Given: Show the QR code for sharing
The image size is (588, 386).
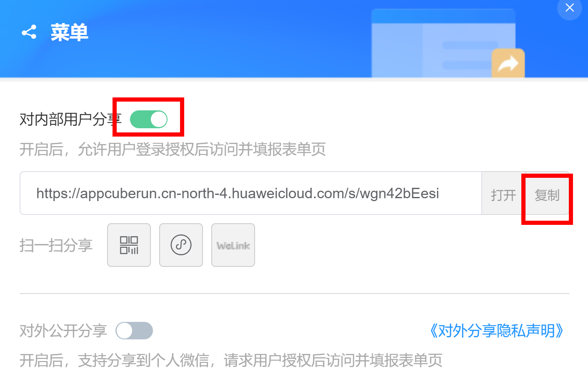Looking at the screenshot, I should pyautogui.click(x=129, y=245).
